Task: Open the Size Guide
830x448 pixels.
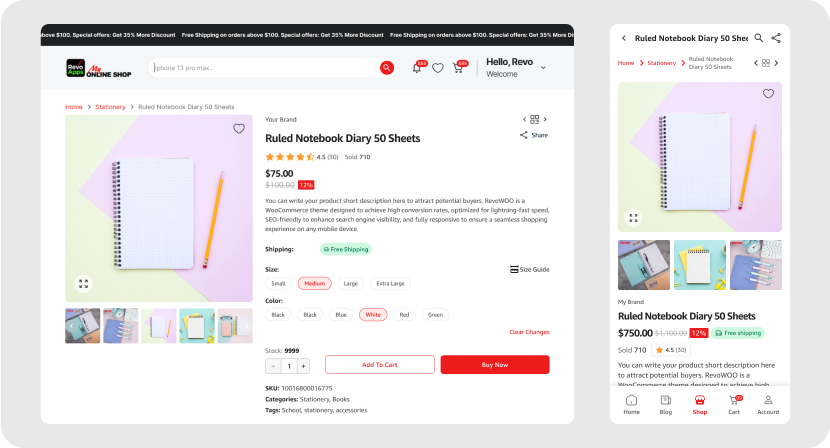Action: pos(529,270)
